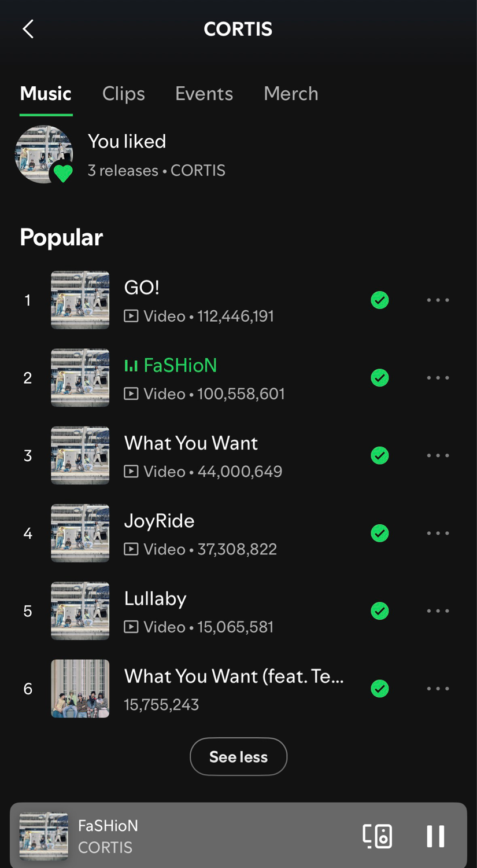Toggle saved checkmark for Lullaby
Viewport: 477px width, 868px height.
pyautogui.click(x=380, y=611)
